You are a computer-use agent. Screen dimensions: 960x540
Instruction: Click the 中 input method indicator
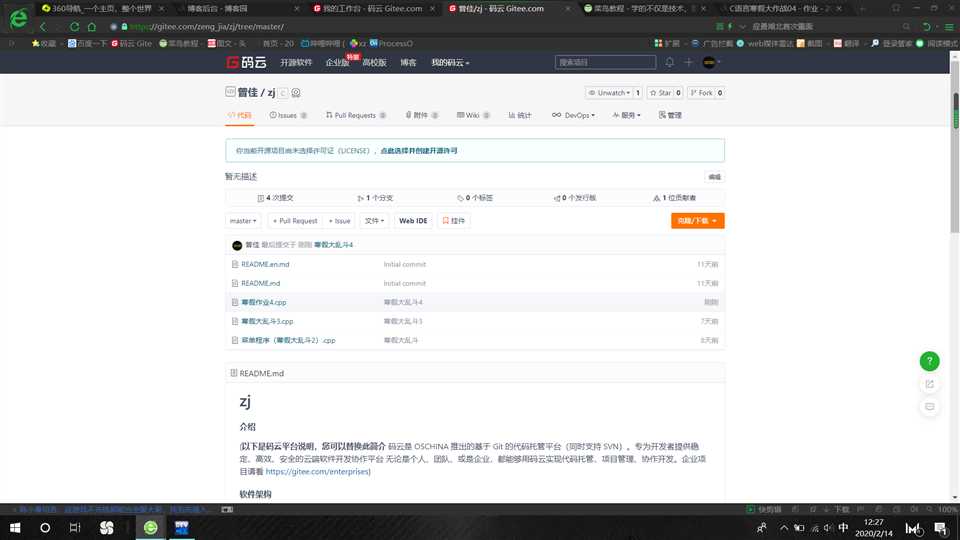[x=844, y=528]
